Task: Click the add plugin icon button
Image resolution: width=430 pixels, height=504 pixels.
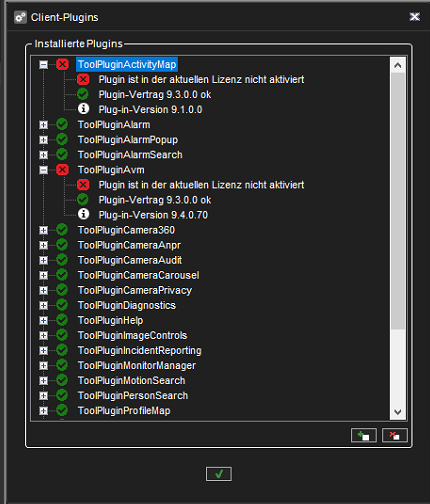Action: (x=364, y=435)
